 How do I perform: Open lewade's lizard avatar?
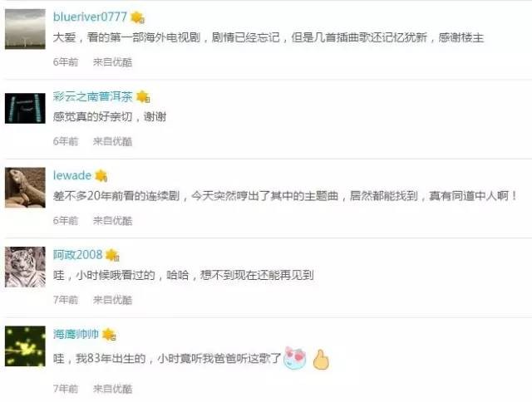pos(25,188)
